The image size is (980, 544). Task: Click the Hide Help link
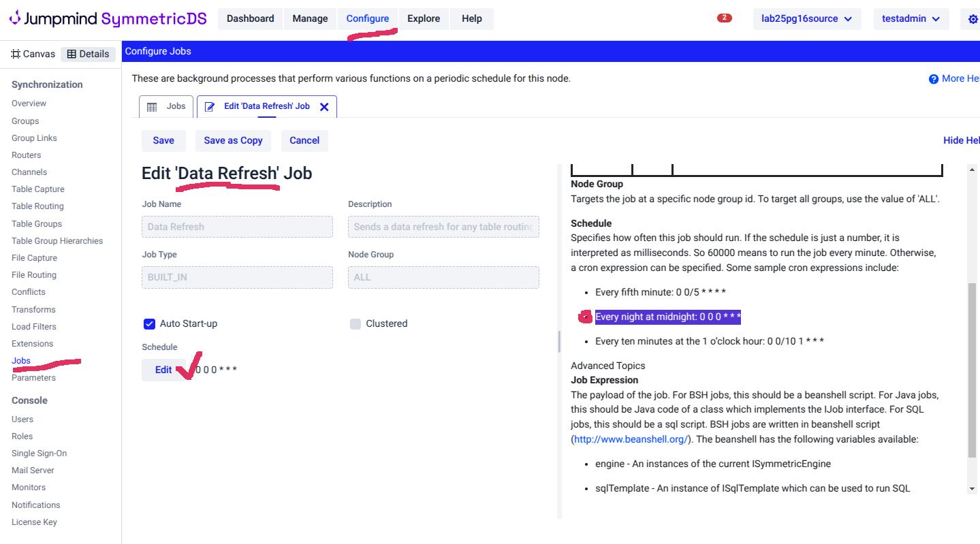click(x=961, y=140)
